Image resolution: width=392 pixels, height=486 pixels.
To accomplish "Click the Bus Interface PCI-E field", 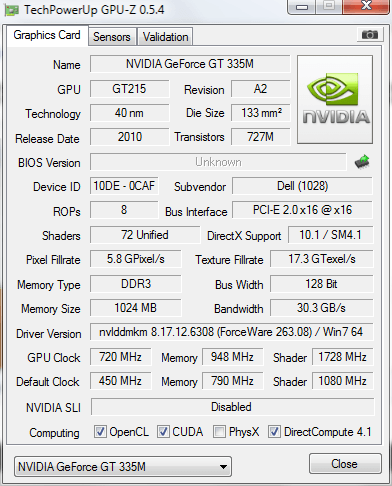I will 302,210.
